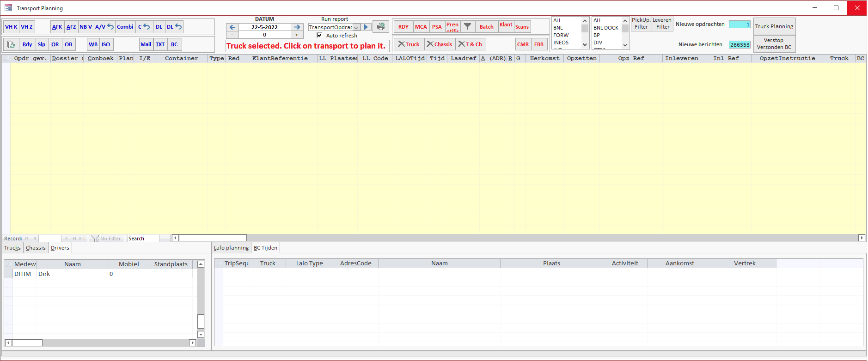Click the PickUp. Filter button

642,24
